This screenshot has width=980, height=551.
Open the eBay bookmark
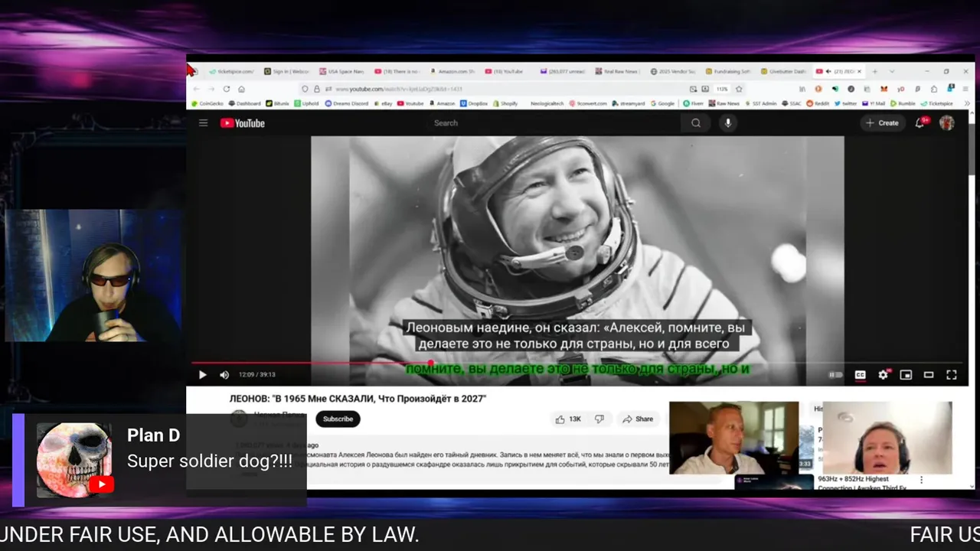(x=383, y=103)
